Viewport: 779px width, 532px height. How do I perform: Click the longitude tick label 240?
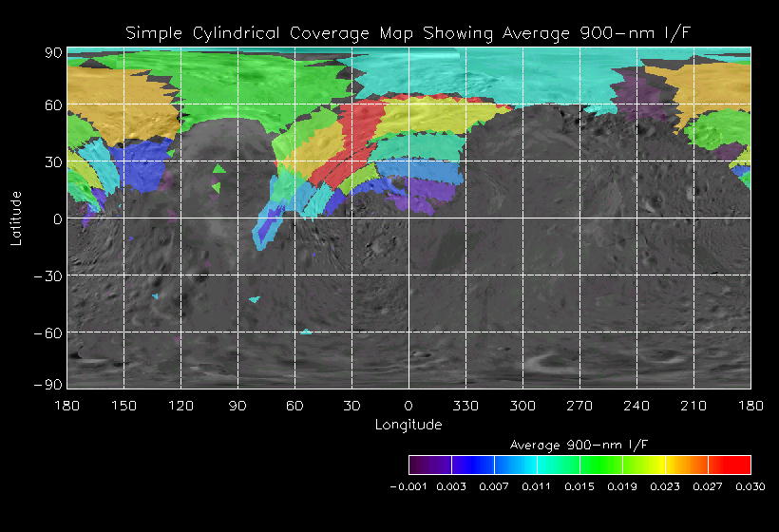tap(636, 406)
